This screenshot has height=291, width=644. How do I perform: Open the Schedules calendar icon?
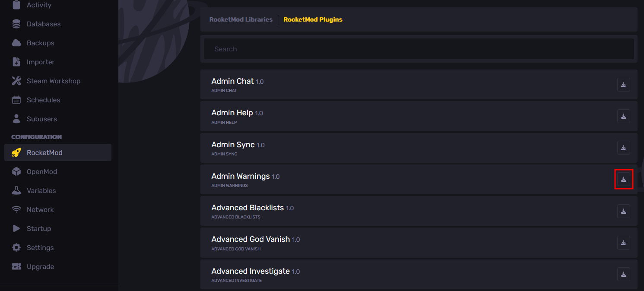[16, 100]
